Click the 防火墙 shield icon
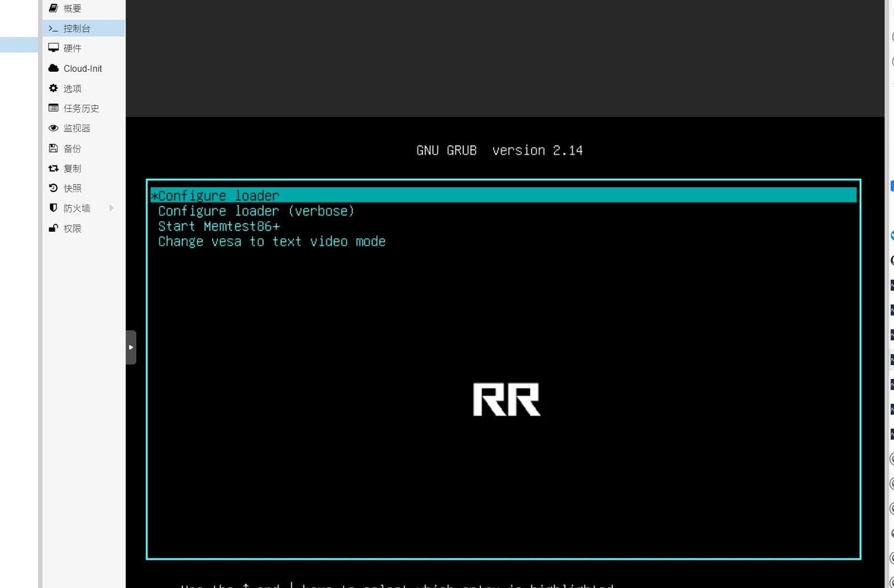Image resolution: width=894 pixels, height=588 pixels. point(54,208)
